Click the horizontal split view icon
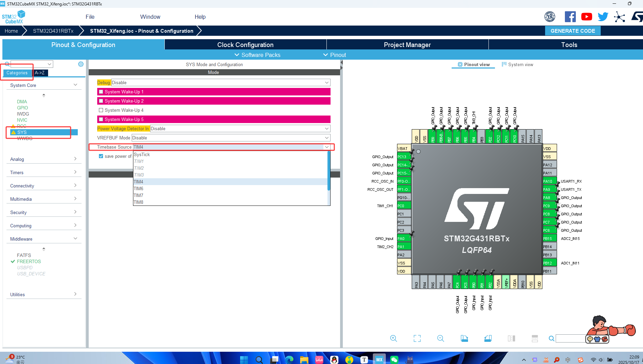The width and height of the screenshot is (643, 364). pyautogui.click(x=535, y=338)
